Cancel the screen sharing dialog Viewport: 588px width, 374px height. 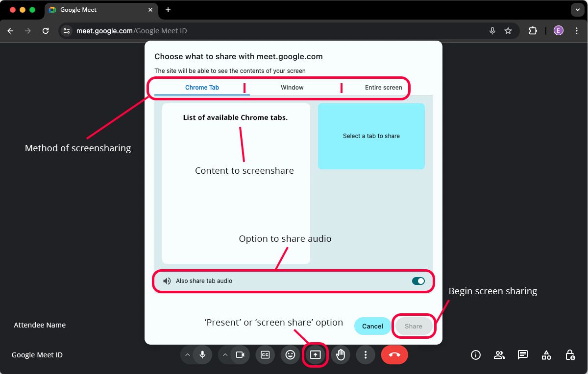click(x=372, y=326)
